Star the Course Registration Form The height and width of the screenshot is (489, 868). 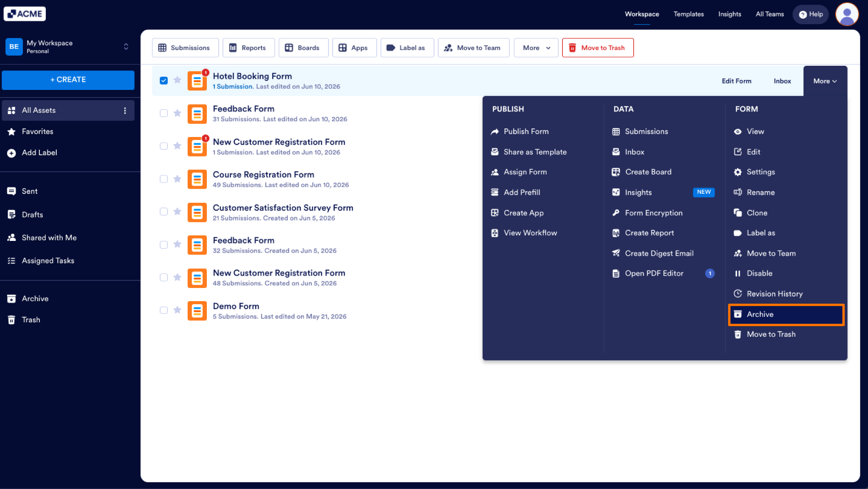coord(177,179)
